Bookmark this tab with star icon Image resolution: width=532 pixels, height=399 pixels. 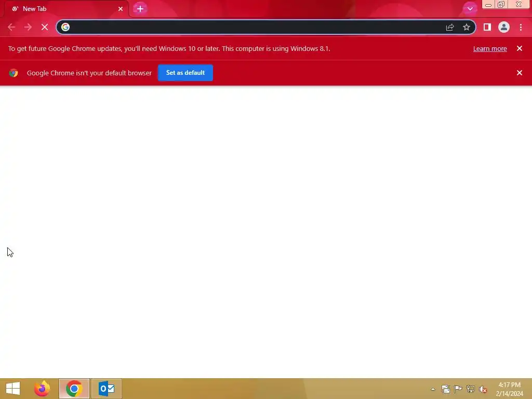coord(467,27)
